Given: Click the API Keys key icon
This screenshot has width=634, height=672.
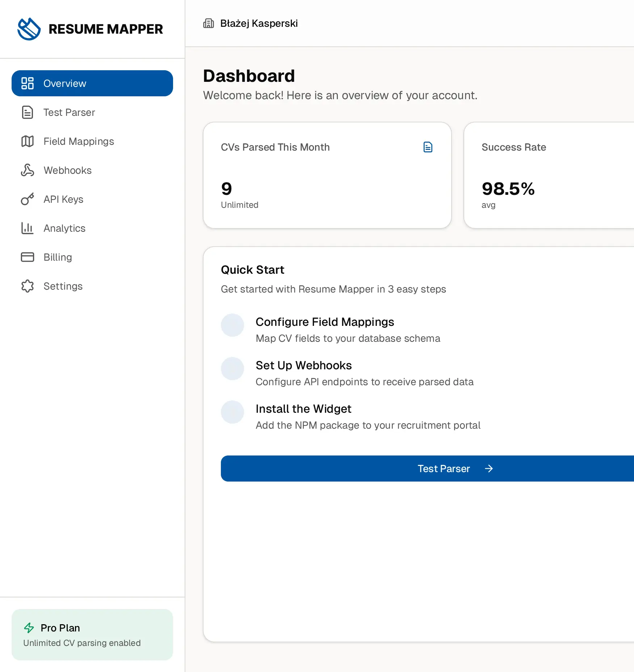Looking at the screenshot, I should pyautogui.click(x=28, y=199).
